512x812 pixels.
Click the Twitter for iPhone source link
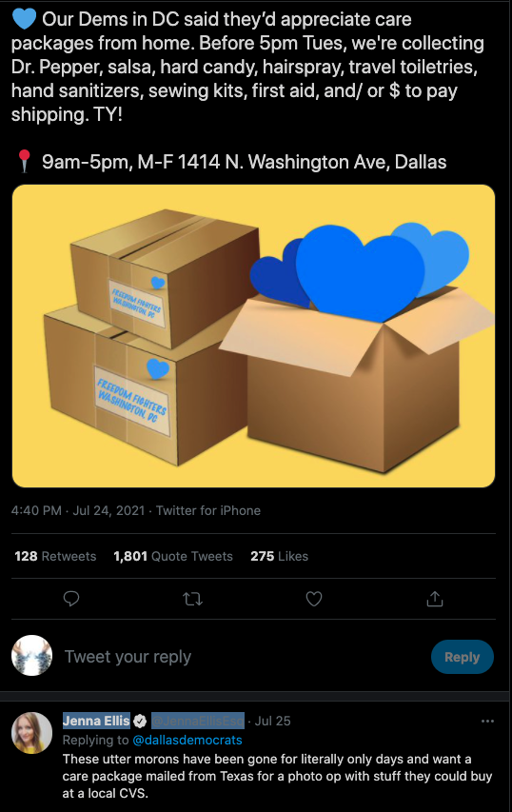[x=208, y=510]
